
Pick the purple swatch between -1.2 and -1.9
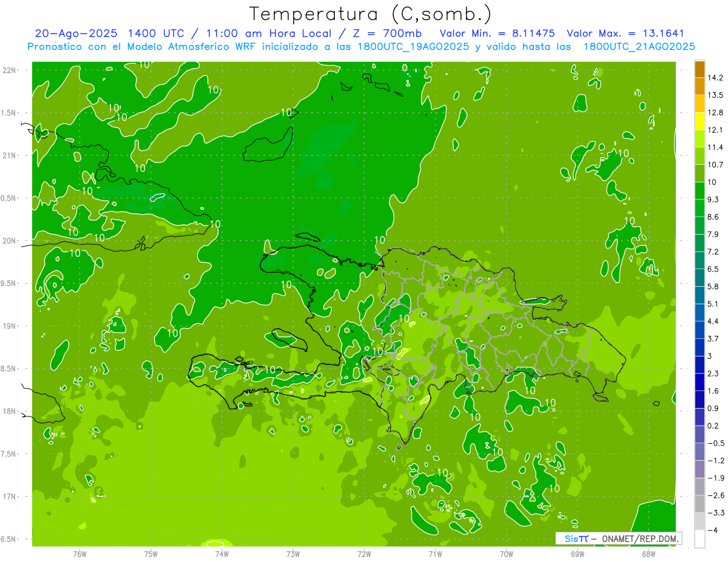[x=699, y=469]
